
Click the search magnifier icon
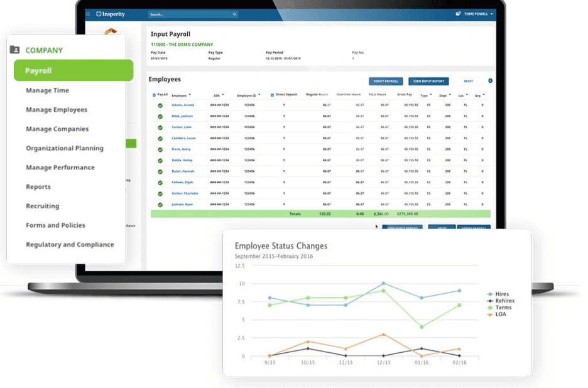(234, 14)
